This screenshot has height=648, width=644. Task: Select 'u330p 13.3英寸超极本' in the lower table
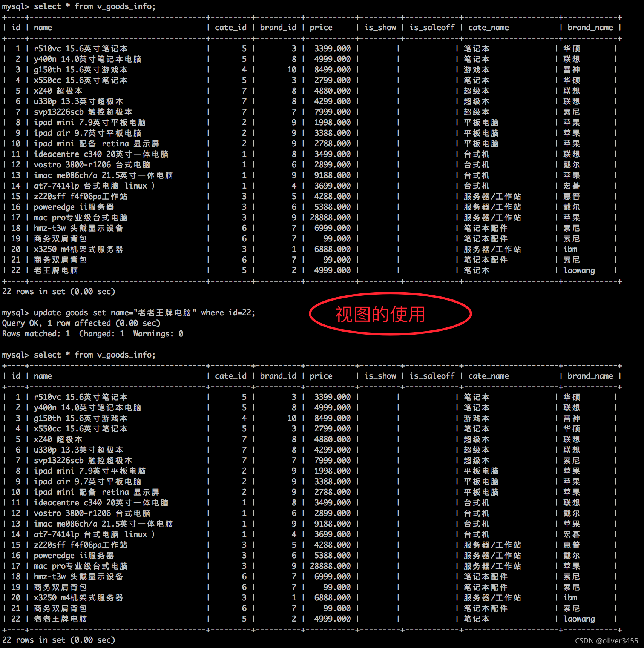78,450
